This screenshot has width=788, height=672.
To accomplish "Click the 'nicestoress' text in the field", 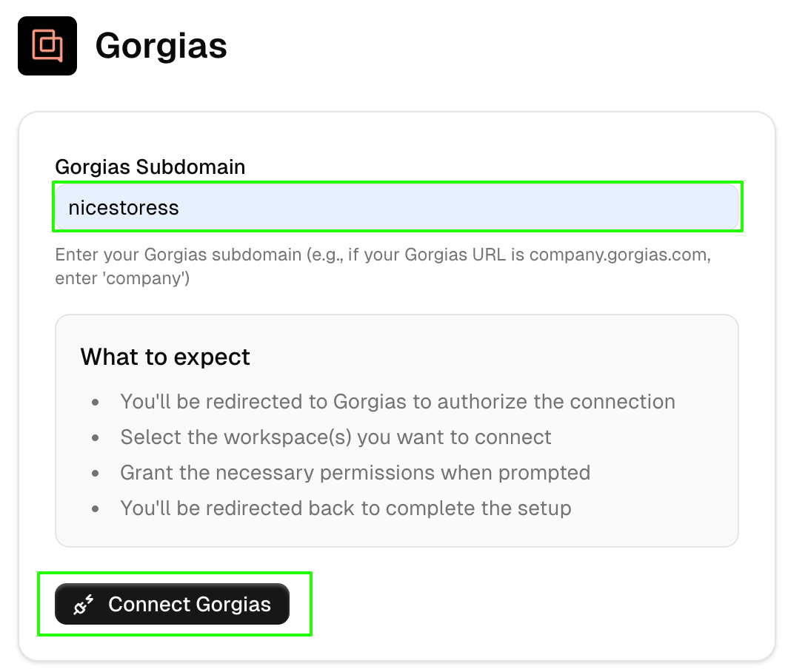I will click(124, 207).
